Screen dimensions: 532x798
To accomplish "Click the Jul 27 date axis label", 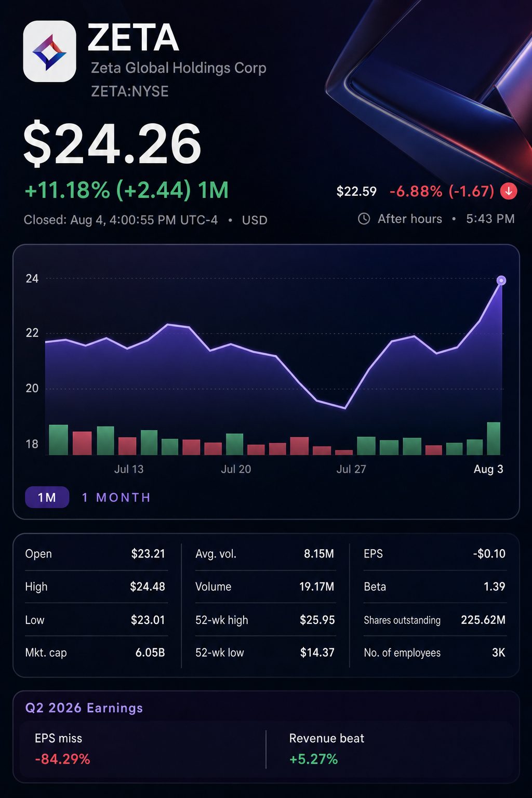I will point(351,469).
